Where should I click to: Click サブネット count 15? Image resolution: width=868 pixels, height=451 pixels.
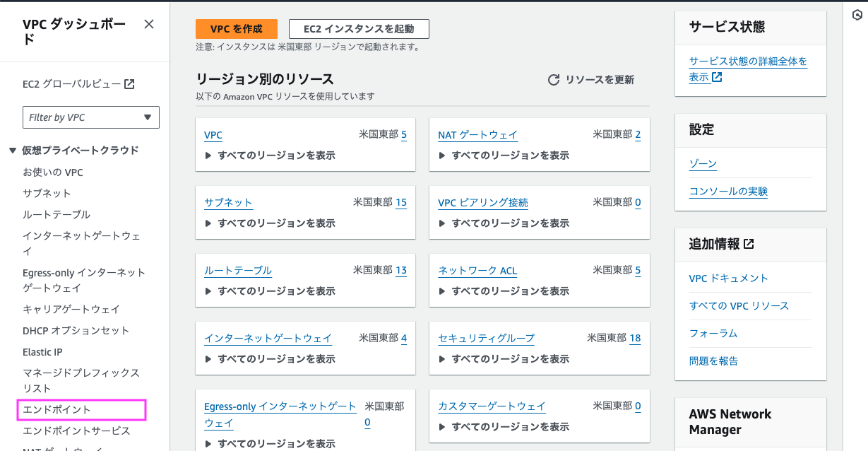pyautogui.click(x=401, y=202)
